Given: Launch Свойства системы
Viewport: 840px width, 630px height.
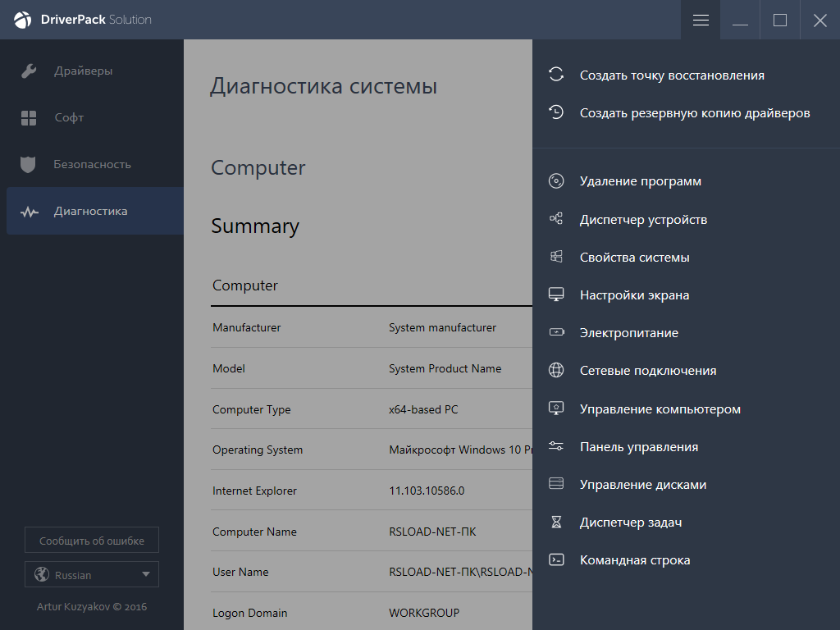Looking at the screenshot, I should pos(633,258).
